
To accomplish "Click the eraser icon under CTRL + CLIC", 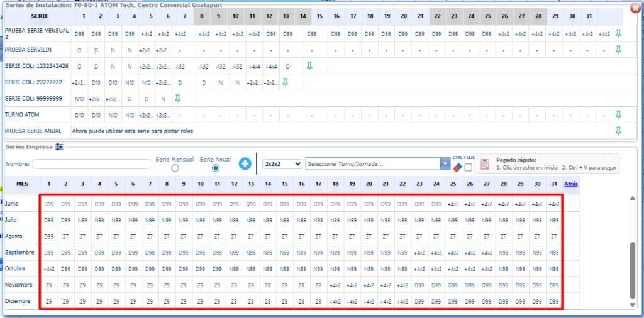I will coord(457,167).
